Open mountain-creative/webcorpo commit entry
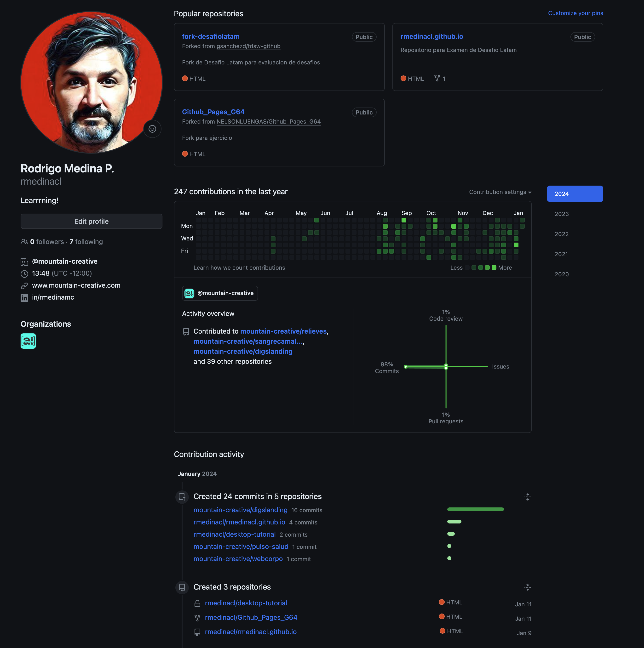The height and width of the screenshot is (648, 644). click(238, 559)
